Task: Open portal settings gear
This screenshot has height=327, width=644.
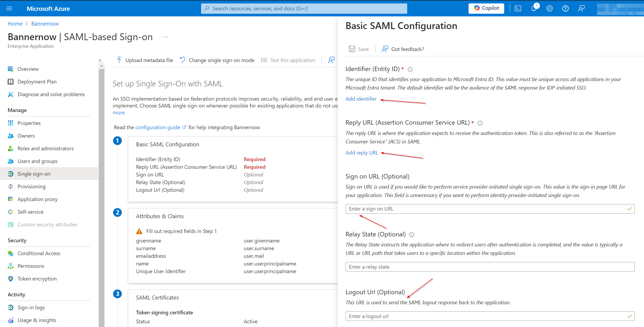Action: tap(550, 8)
